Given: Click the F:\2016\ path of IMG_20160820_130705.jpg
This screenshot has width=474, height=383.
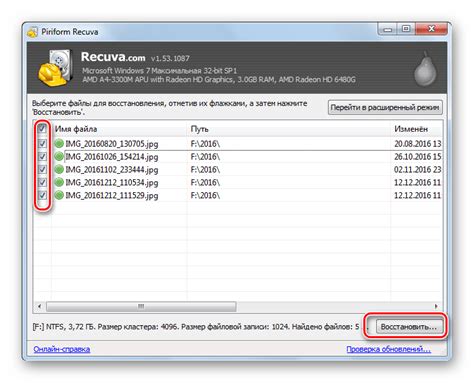Looking at the screenshot, I should pos(205,144).
